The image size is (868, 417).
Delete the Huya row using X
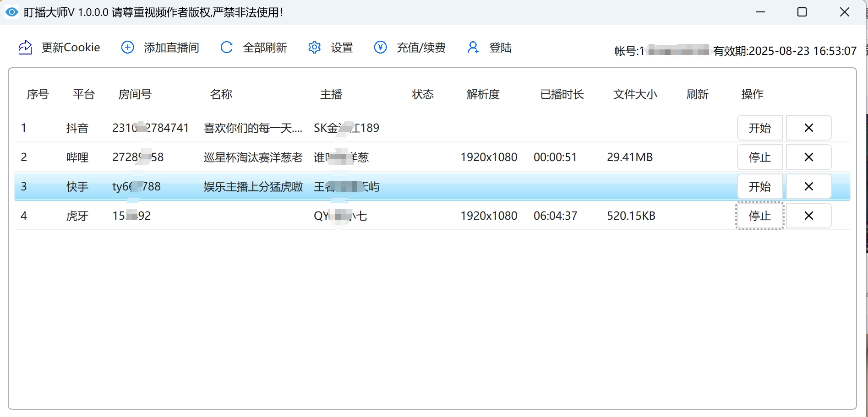click(x=808, y=216)
